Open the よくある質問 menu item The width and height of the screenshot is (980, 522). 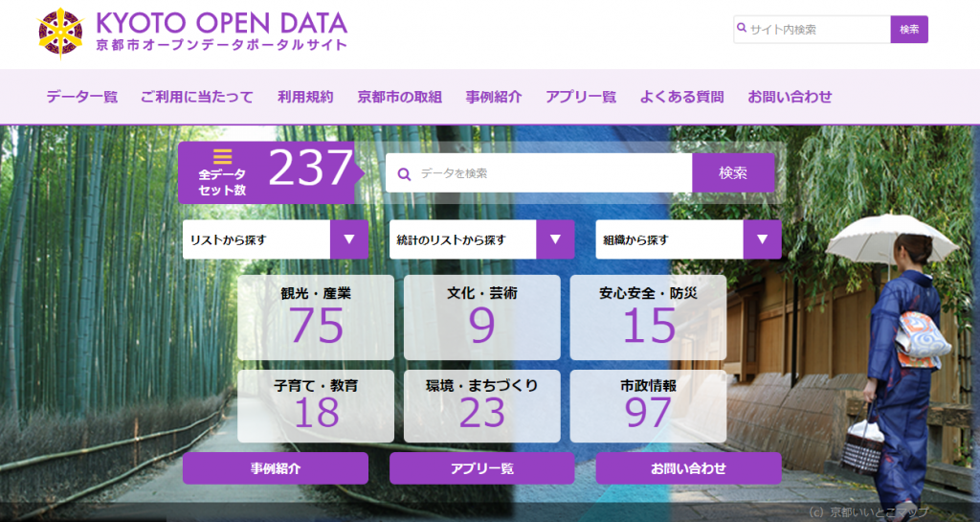click(x=681, y=97)
